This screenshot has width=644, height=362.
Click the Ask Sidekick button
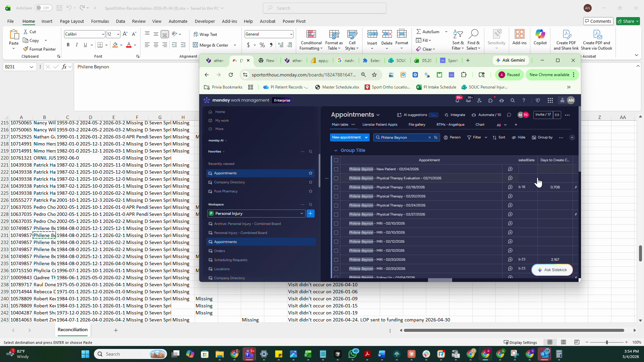pyautogui.click(x=552, y=270)
